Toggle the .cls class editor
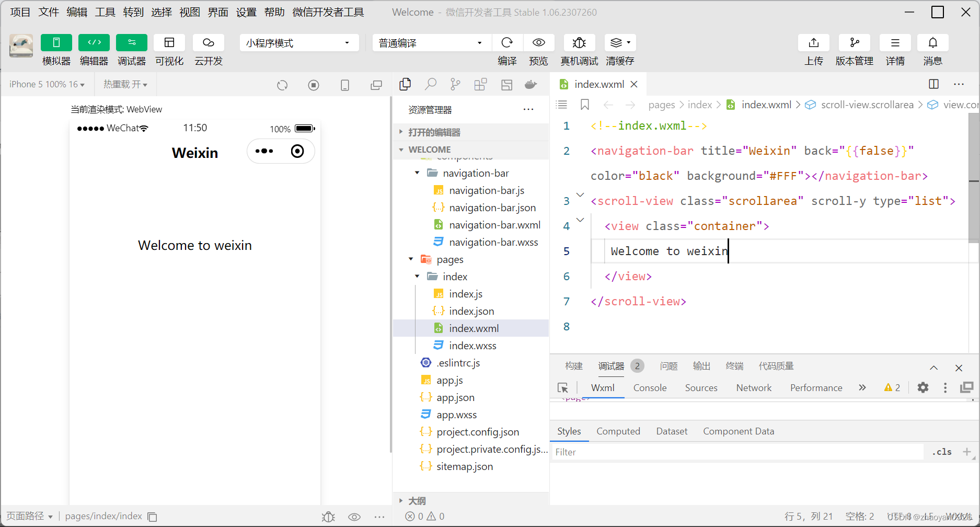Image resolution: width=980 pixels, height=527 pixels. coord(942,452)
